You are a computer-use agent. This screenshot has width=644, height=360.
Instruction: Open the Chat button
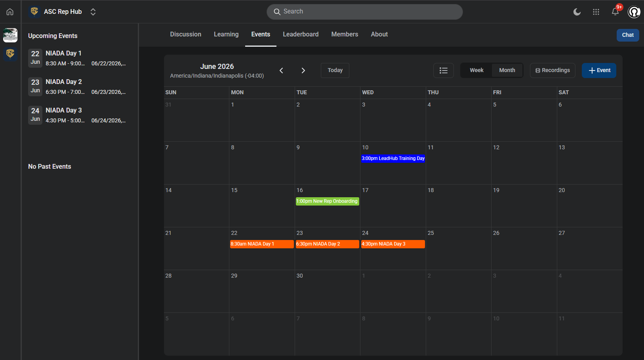coord(628,35)
